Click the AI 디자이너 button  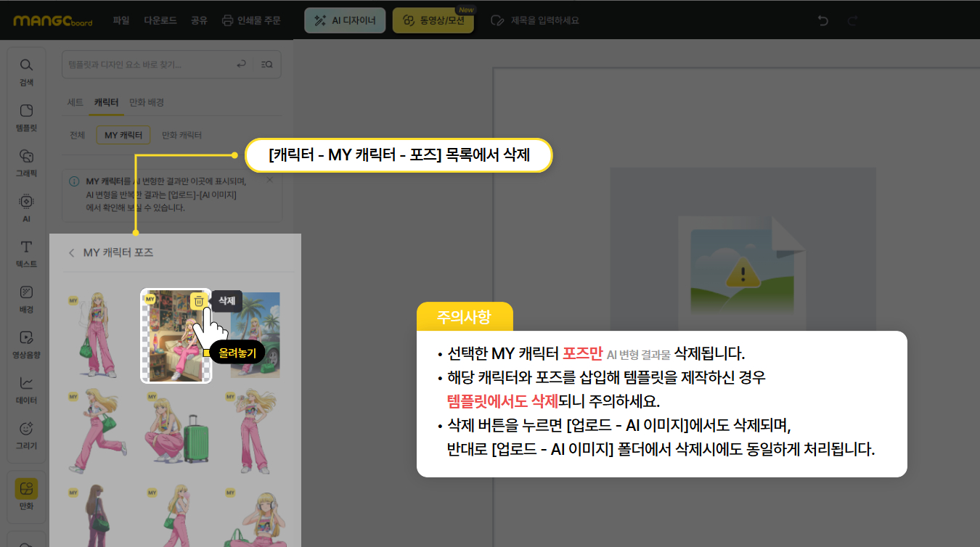[345, 21]
